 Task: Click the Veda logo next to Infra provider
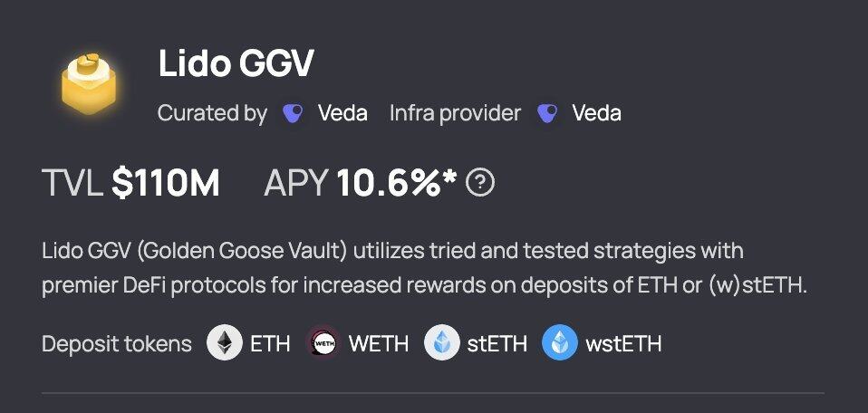[x=547, y=113]
